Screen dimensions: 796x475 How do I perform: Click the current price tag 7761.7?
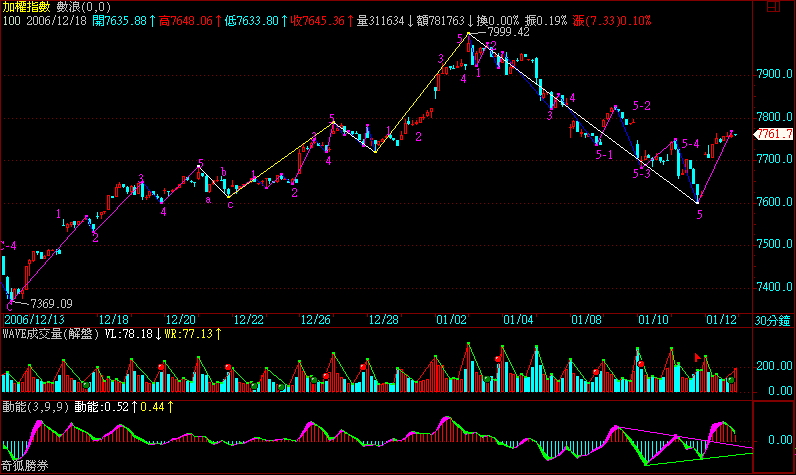(x=775, y=134)
